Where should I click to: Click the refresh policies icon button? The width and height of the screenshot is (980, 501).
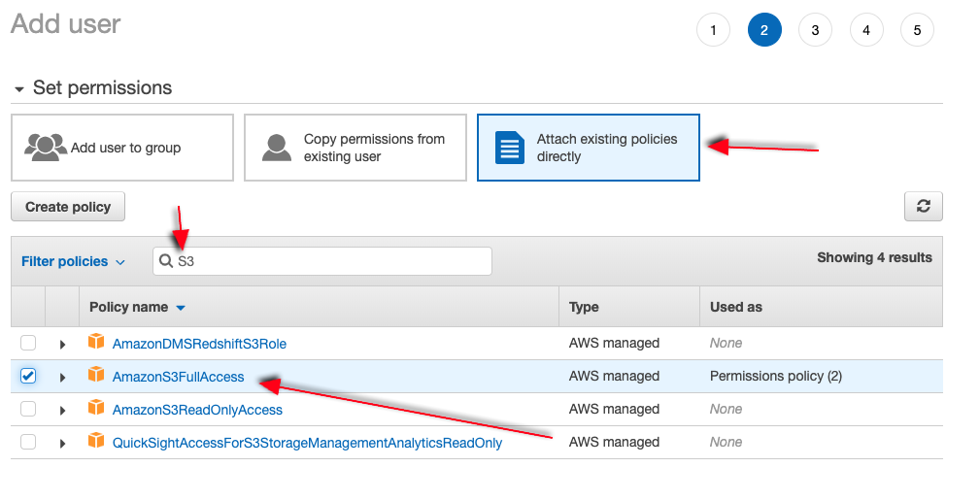[x=923, y=206]
